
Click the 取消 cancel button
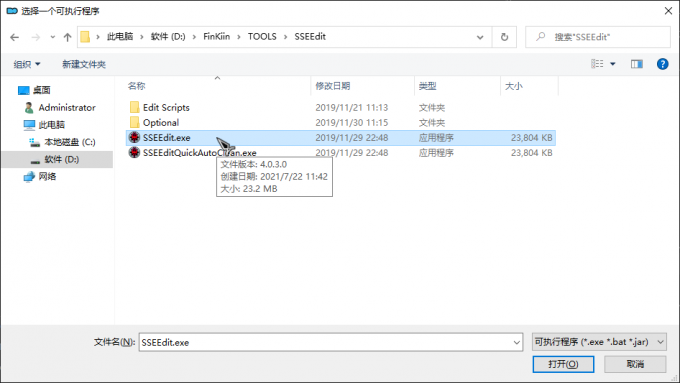635,364
